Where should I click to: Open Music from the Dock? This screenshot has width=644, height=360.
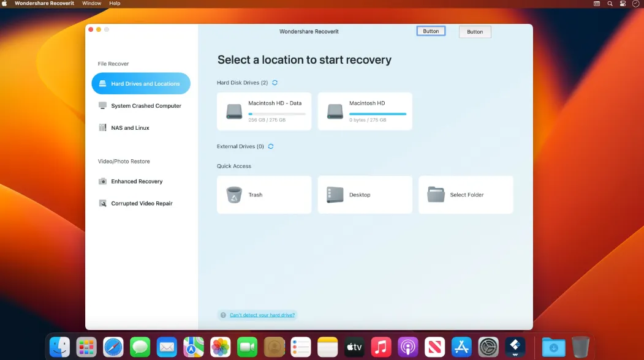point(381,347)
